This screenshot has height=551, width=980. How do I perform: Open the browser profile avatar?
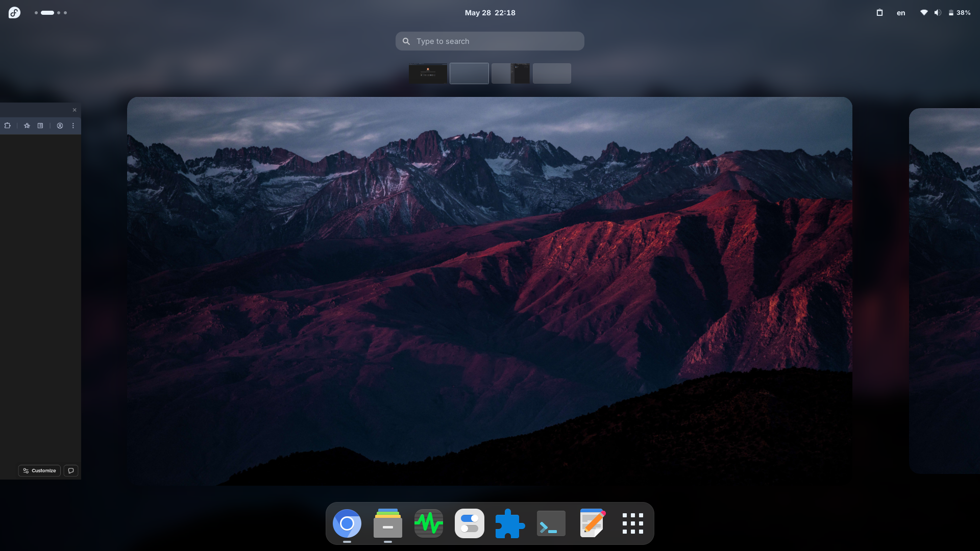(x=60, y=126)
